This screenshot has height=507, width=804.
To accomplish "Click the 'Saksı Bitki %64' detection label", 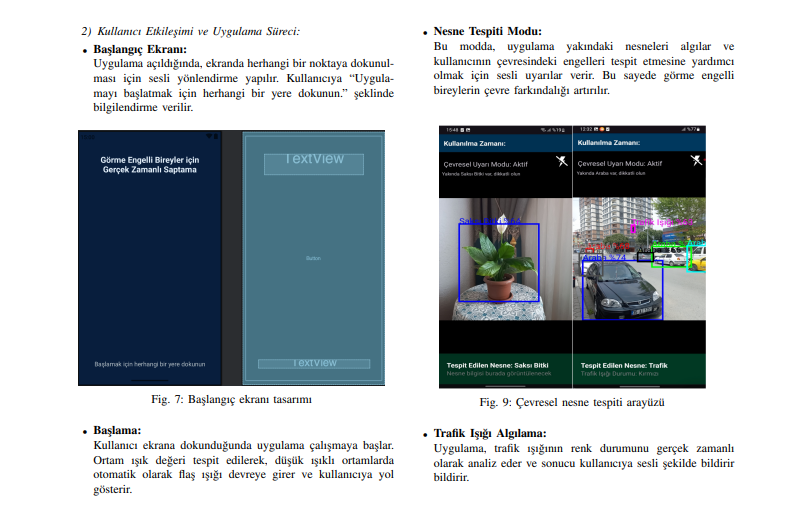I will pos(490,220).
